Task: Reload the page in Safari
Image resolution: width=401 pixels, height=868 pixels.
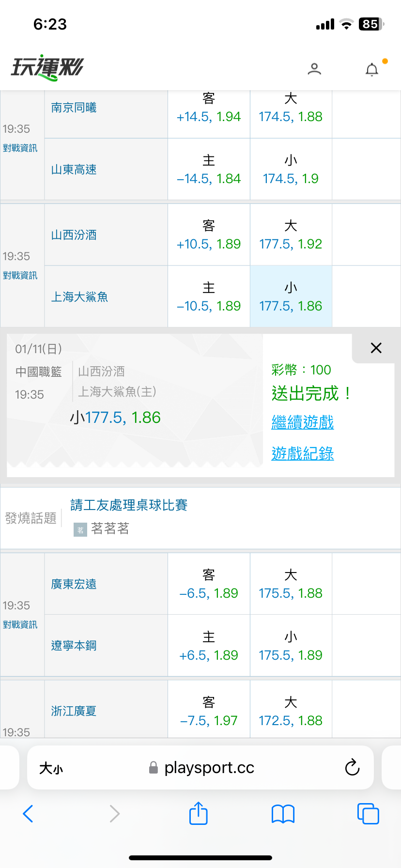Action: click(352, 767)
